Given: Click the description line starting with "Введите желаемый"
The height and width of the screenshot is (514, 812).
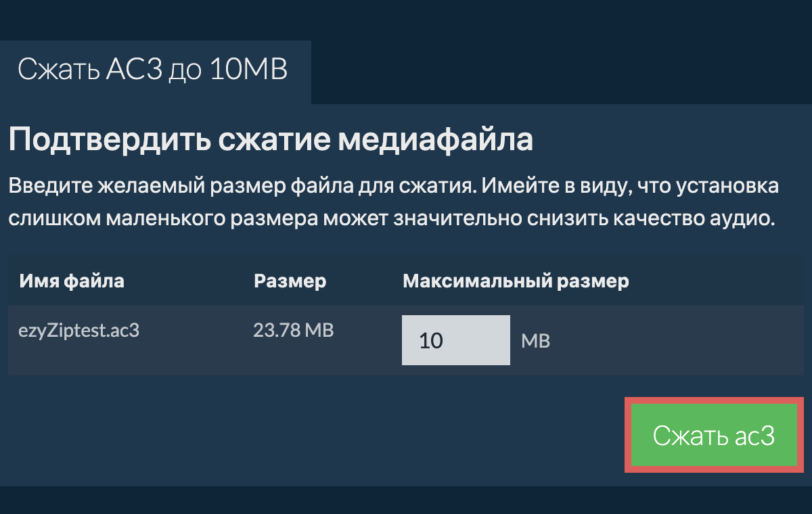Looking at the screenshot, I should (x=392, y=186).
